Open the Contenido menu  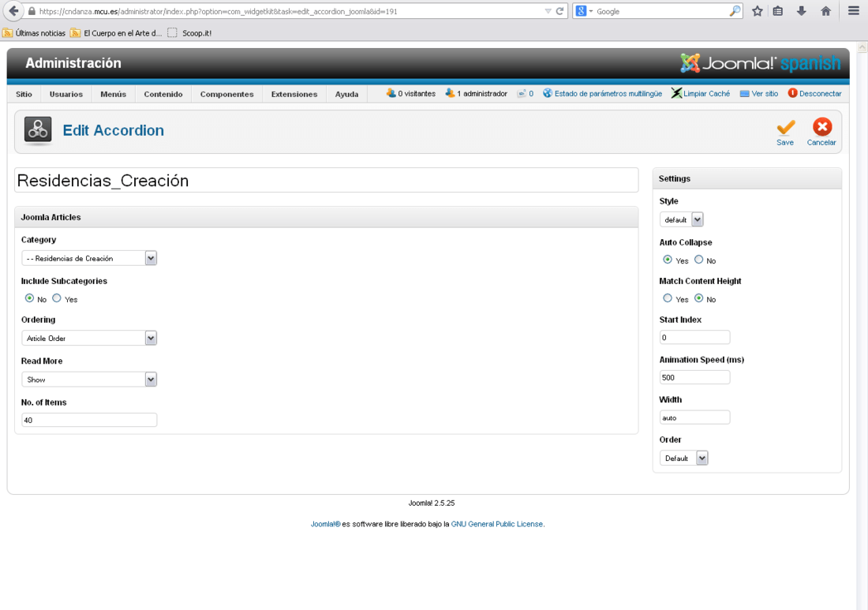tap(163, 94)
